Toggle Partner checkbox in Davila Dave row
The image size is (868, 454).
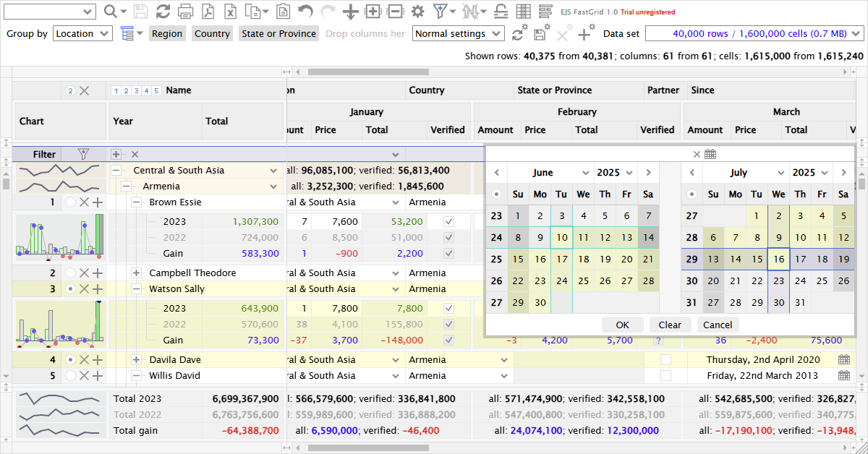point(665,360)
